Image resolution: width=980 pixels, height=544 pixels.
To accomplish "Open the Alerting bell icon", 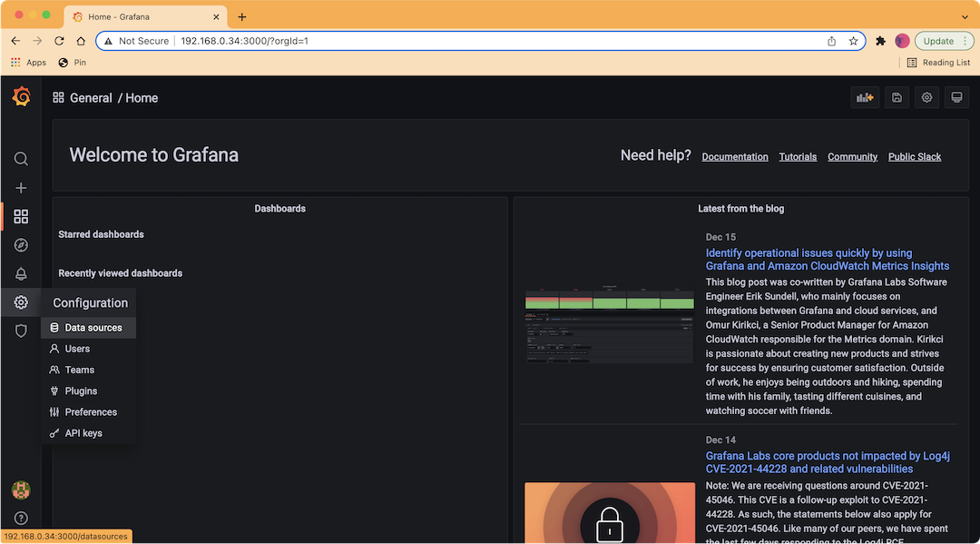I will (21, 274).
